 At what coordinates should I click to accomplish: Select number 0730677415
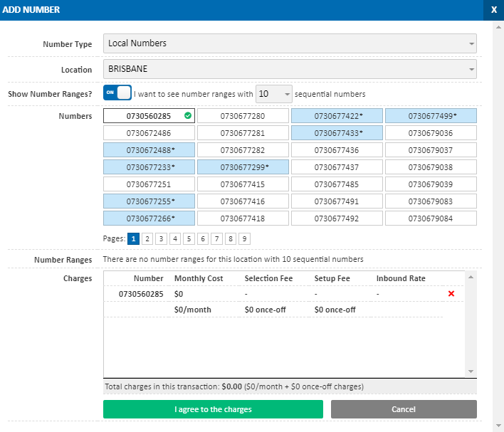[x=243, y=184]
